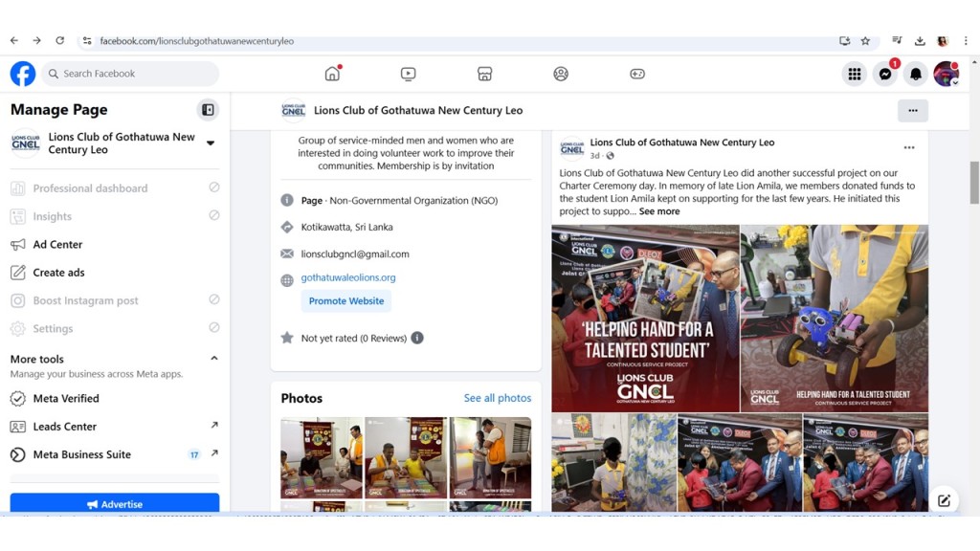This screenshot has height=551, width=980.
Task: Open the page header three-dot options button
Action: coord(912,111)
